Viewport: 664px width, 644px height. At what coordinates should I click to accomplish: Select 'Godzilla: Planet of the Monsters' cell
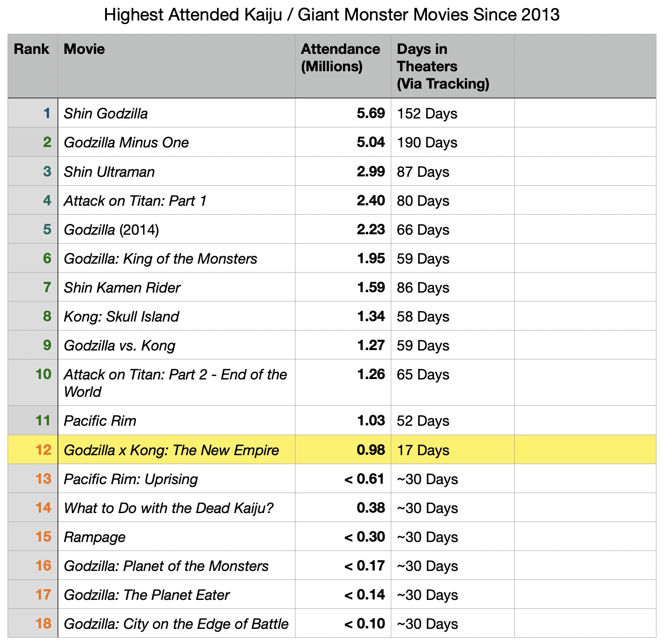176,565
